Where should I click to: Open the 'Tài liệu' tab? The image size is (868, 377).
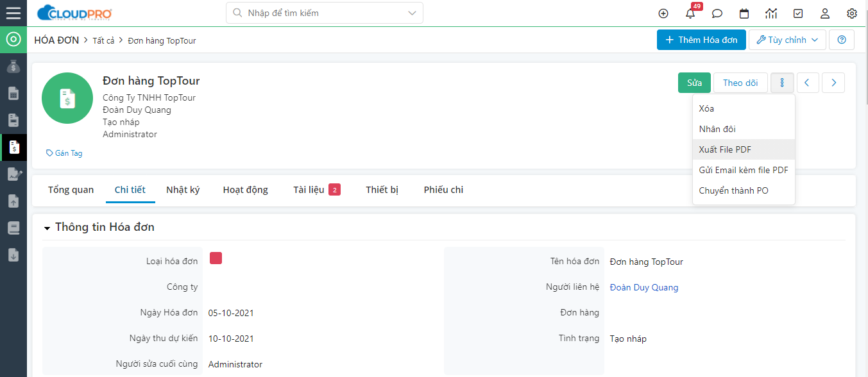[x=317, y=190]
